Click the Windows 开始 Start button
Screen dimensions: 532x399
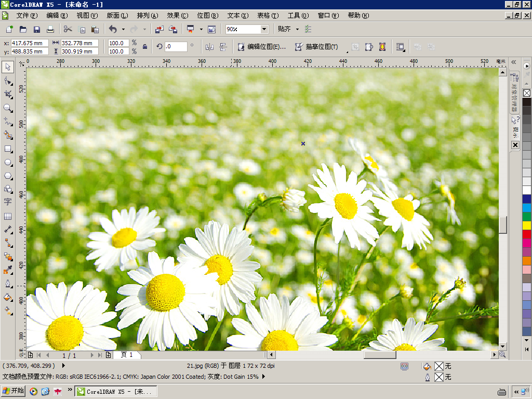[x=14, y=391]
